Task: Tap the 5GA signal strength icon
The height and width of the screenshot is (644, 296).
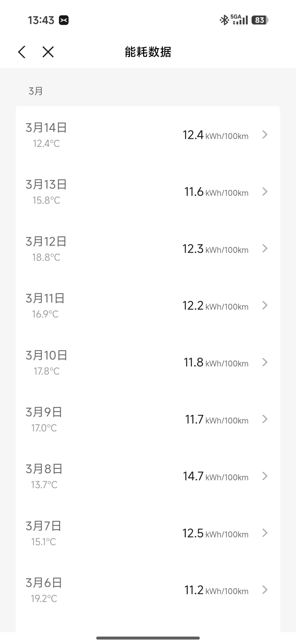Action: tap(240, 20)
